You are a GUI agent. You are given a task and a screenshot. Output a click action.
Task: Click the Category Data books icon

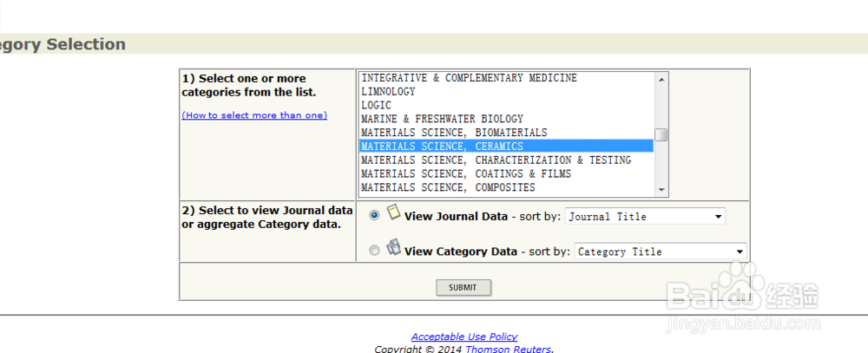393,247
